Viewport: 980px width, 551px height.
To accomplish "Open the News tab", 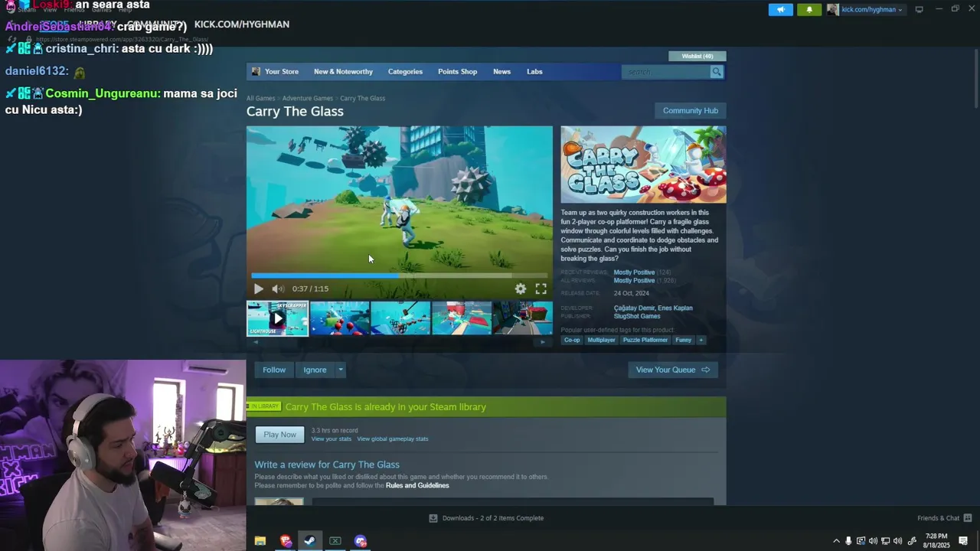I will click(501, 71).
